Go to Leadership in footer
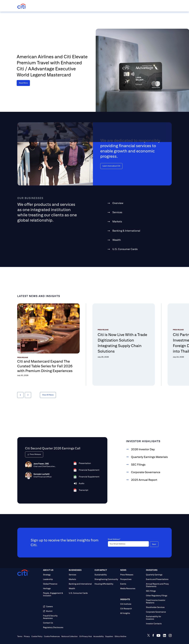The width and height of the screenshot is (189, 644). (48, 579)
